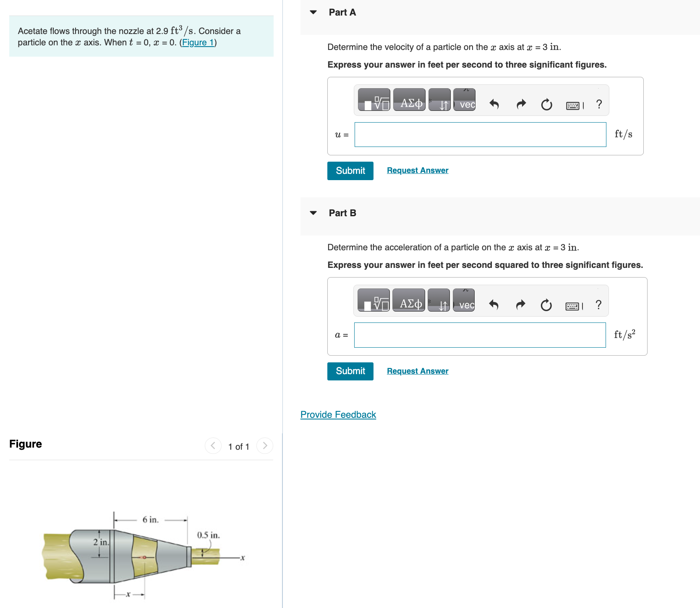Insert a square root template in Part A
Viewport: 700px width, 608px height.
(x=375, y=100)
